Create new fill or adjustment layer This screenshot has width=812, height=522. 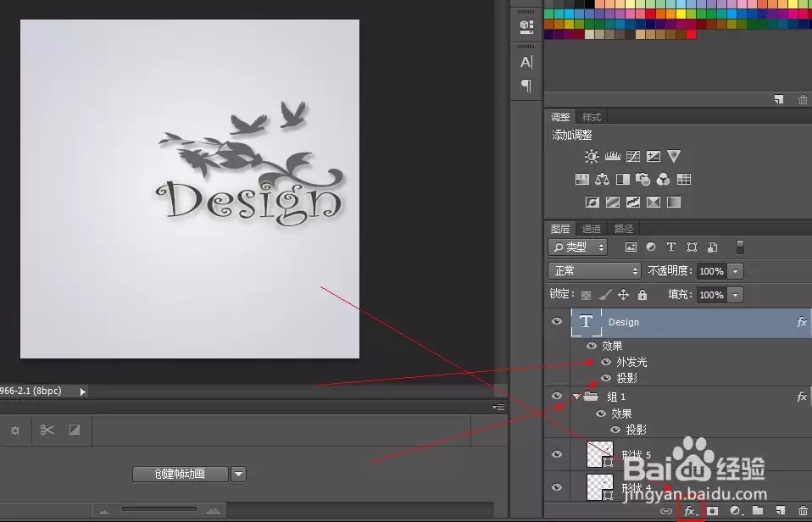click(735, 511)
